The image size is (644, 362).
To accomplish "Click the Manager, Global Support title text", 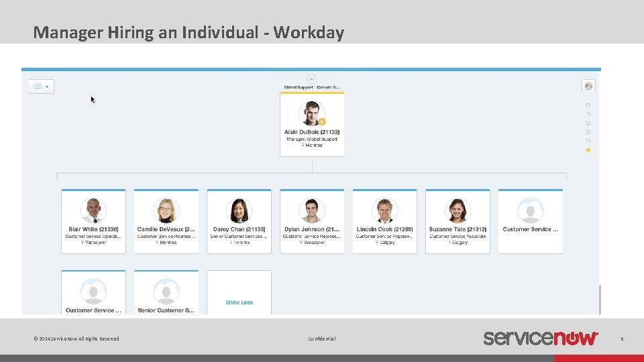I will click(x=312, y=139).
